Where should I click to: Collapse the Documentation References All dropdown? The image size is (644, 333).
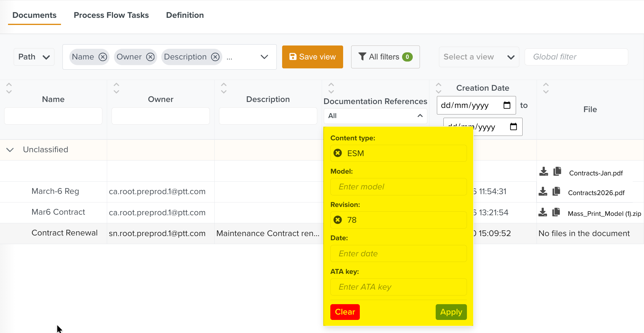375,116
